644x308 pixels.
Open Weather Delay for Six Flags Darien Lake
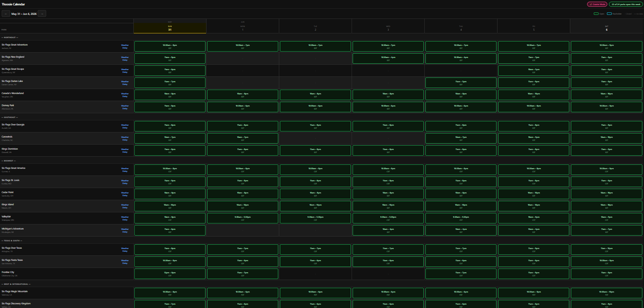pyautogui.click(x=125, y=83)
